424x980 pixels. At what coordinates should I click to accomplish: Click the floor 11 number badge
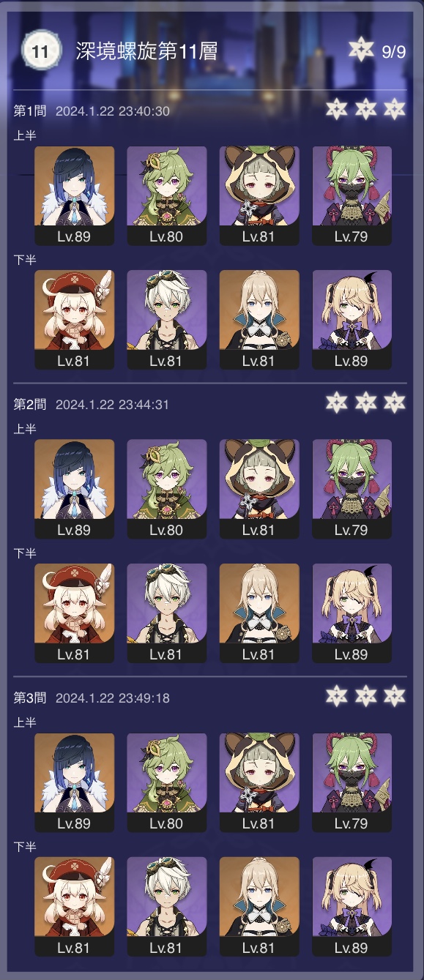(40, 50)
